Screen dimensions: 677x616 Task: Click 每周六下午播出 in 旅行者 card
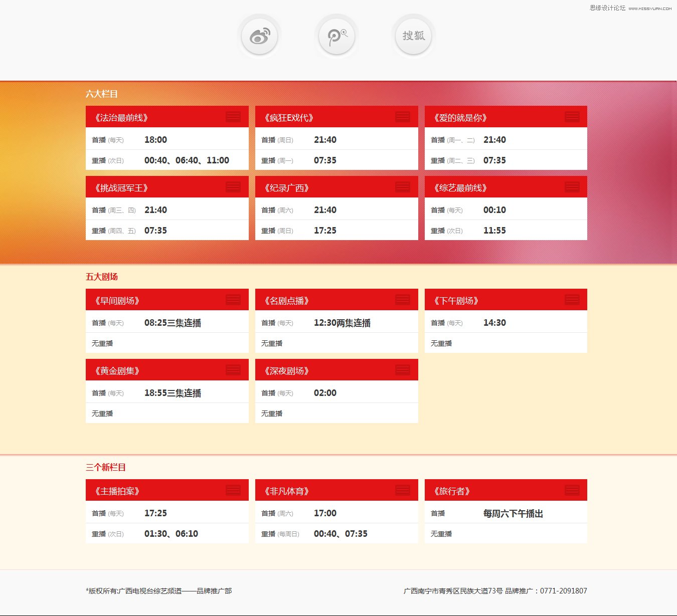[513, 514]
